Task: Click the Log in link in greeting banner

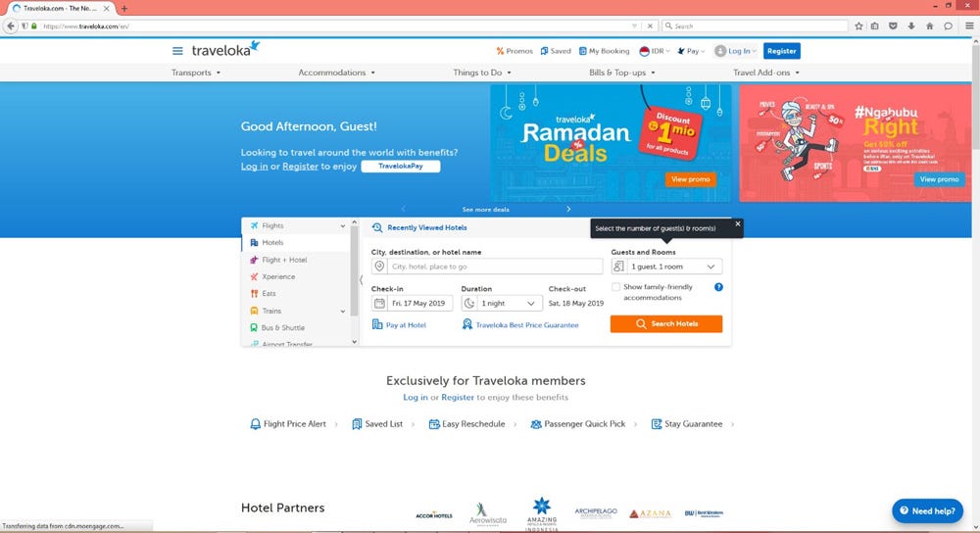Action: pos(255,167)
